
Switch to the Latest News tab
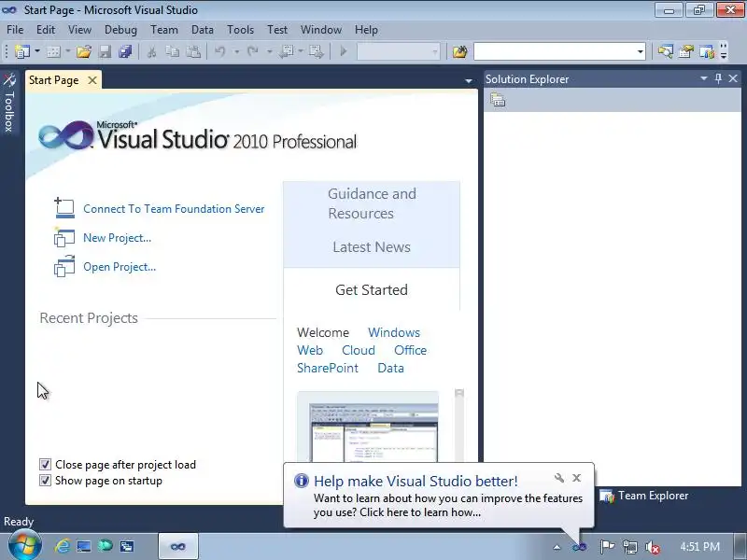point(372,246)
